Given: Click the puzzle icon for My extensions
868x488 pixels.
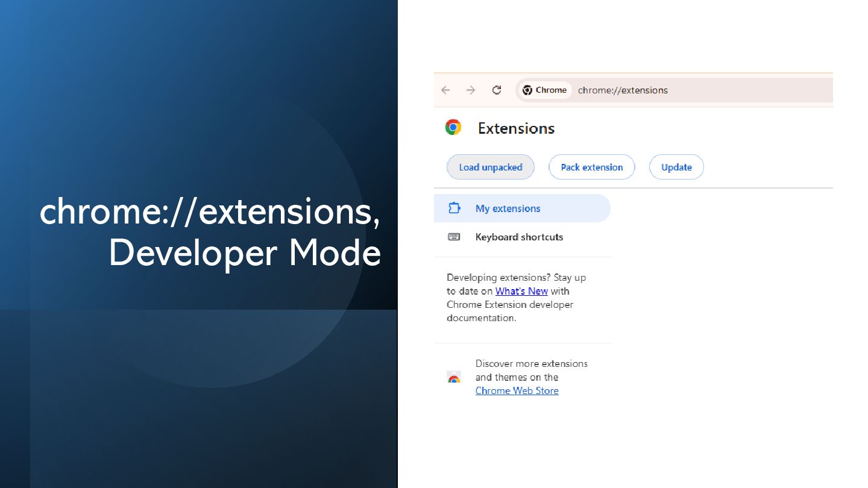Looking at the screenshot, I should pos(454,208).
